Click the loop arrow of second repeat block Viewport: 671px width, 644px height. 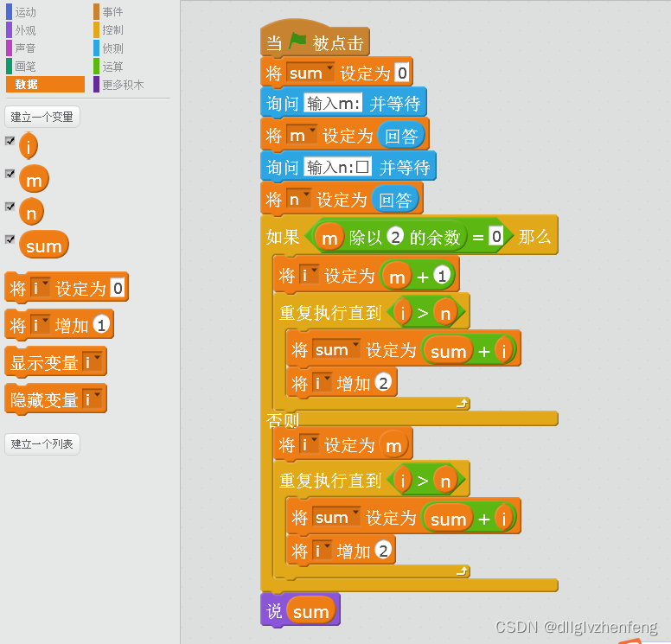pyautogui.click(x=462, y=571)
